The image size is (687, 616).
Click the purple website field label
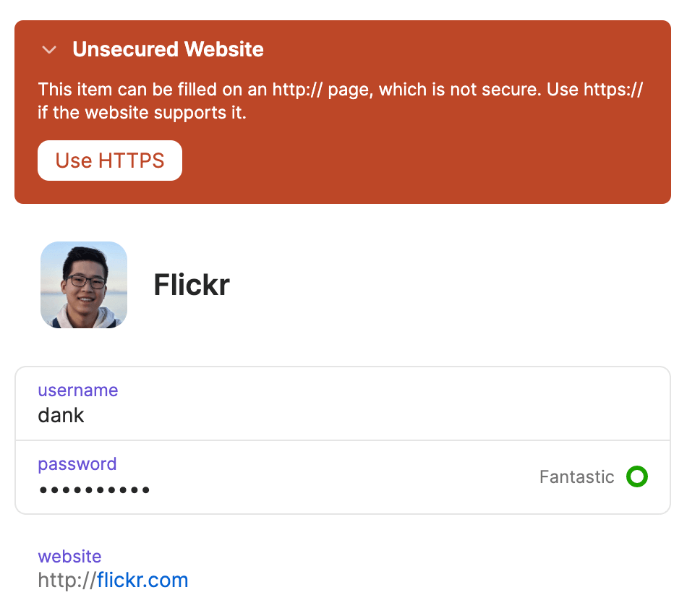pos(69,557)
